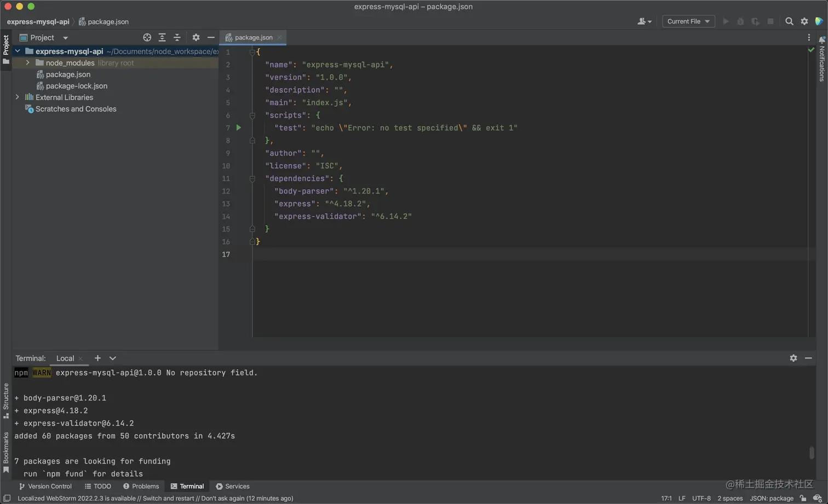Add a new terminal session tab

[x=97, y=358]
